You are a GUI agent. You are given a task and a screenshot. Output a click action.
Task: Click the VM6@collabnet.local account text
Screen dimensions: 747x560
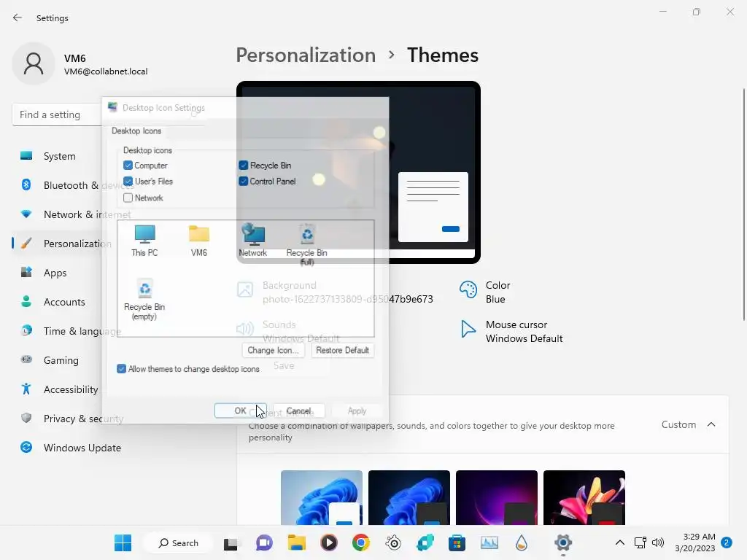106,71
